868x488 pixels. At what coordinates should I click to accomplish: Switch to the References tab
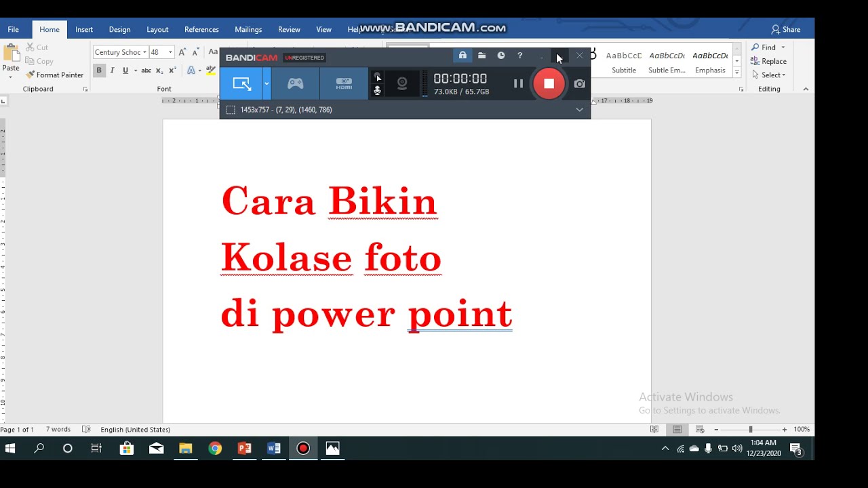pos(201,30)
